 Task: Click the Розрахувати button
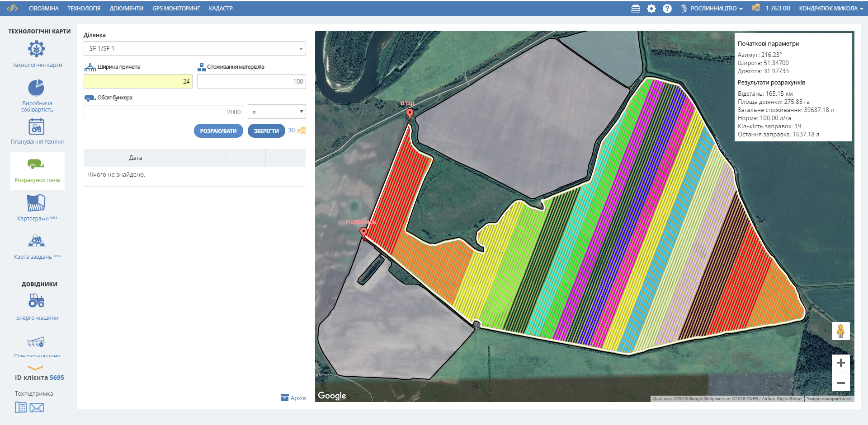click(218, 131)
